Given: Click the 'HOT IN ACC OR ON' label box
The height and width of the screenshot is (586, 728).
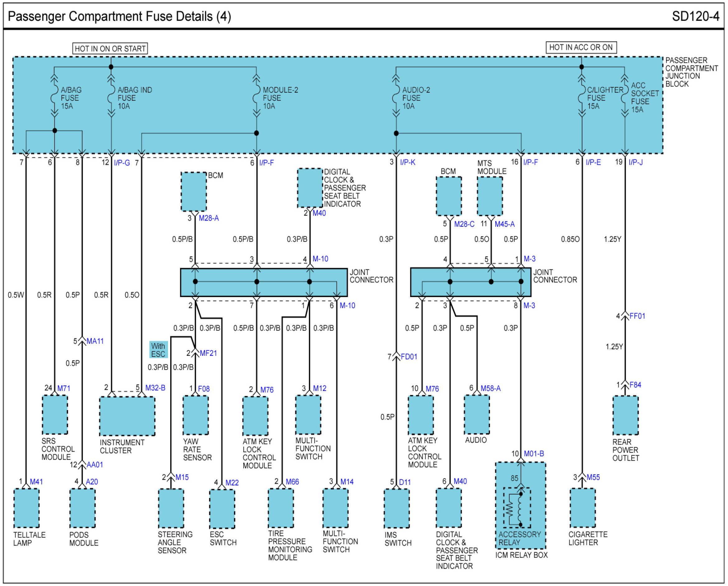Looking at the screenshot, I should click(x=581, y=48).
